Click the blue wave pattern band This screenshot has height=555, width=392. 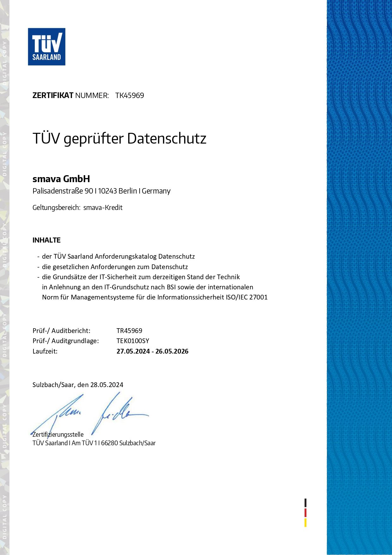click(359, 277)
